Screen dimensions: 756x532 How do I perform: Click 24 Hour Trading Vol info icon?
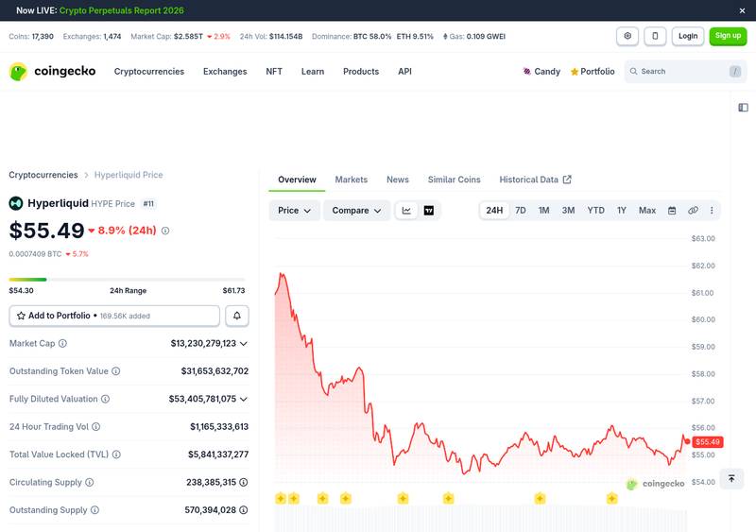click(x=96, y=427)
